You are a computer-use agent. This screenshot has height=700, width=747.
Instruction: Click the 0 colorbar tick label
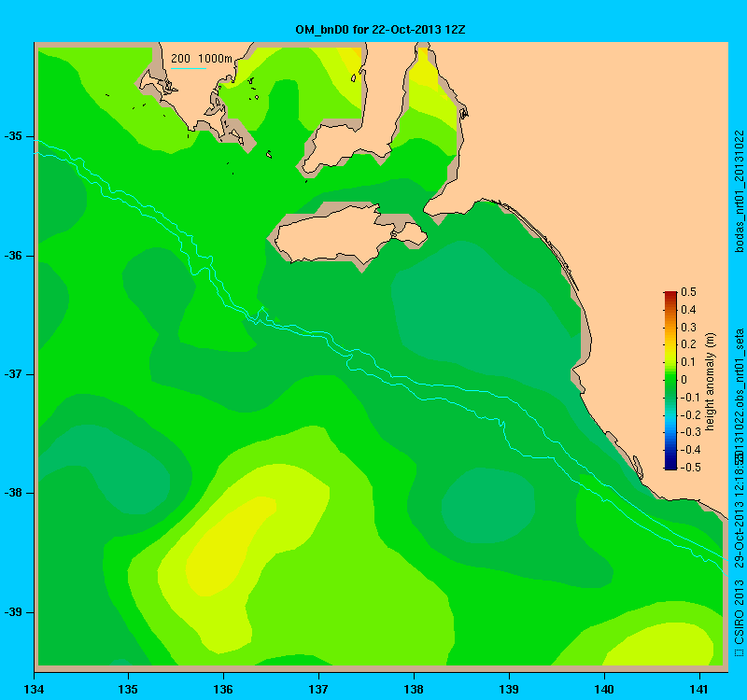tap(684, 380)
